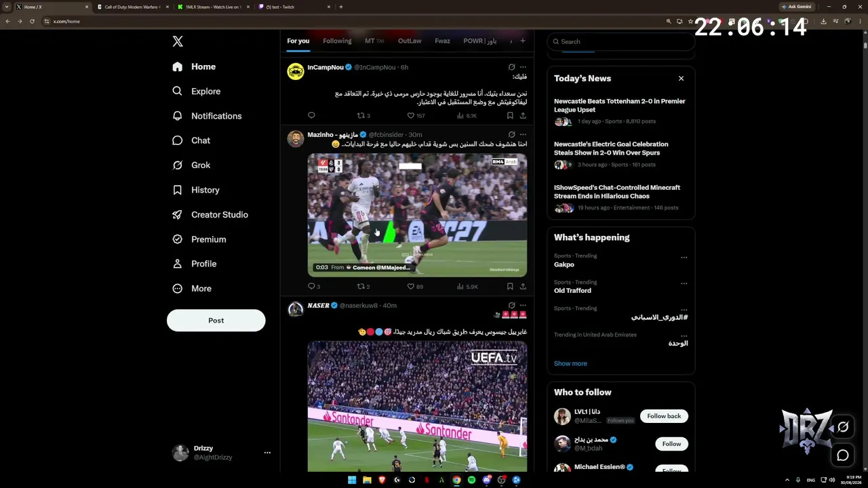Open InCampNou's profile avatar
The image size is (868, 488).
(x=296, y=72)
